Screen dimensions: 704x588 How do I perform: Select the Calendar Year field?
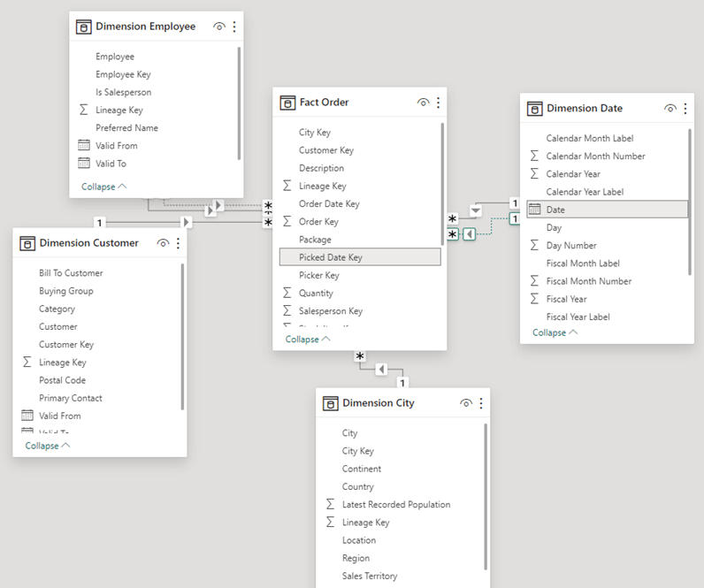point(573,174)
